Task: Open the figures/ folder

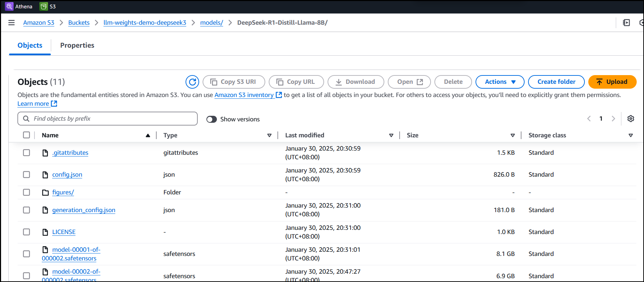Action: pyautogui.click(x=63, y=192)
